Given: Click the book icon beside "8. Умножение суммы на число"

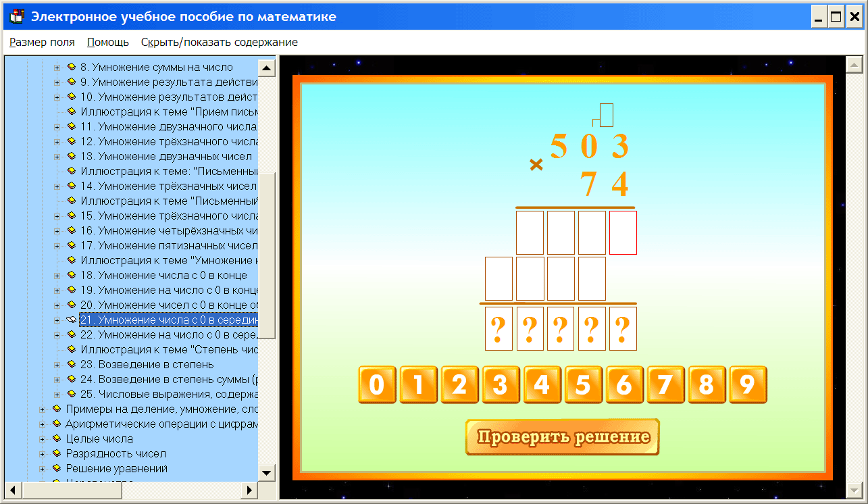Looking at the screenshot, I should coord(72,67).
